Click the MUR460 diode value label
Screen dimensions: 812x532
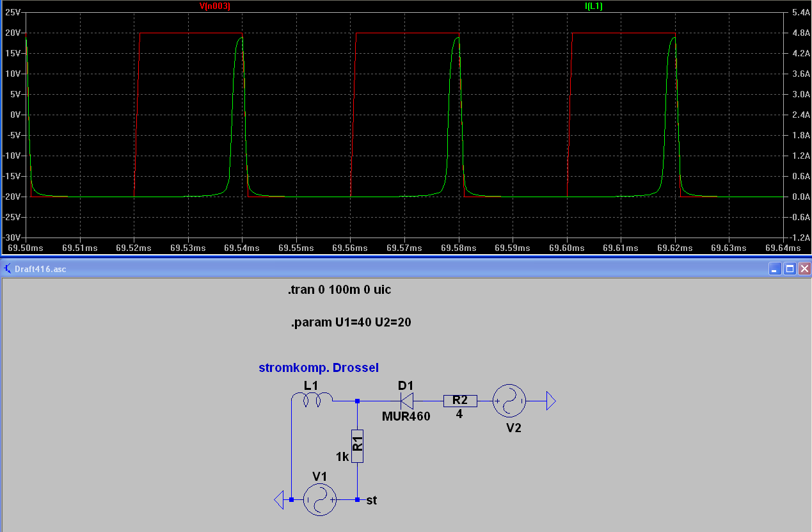[x=406, y=416]
